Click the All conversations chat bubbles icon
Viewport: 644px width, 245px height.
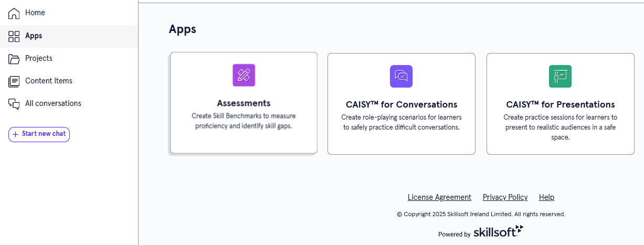(x=14, y=104)
